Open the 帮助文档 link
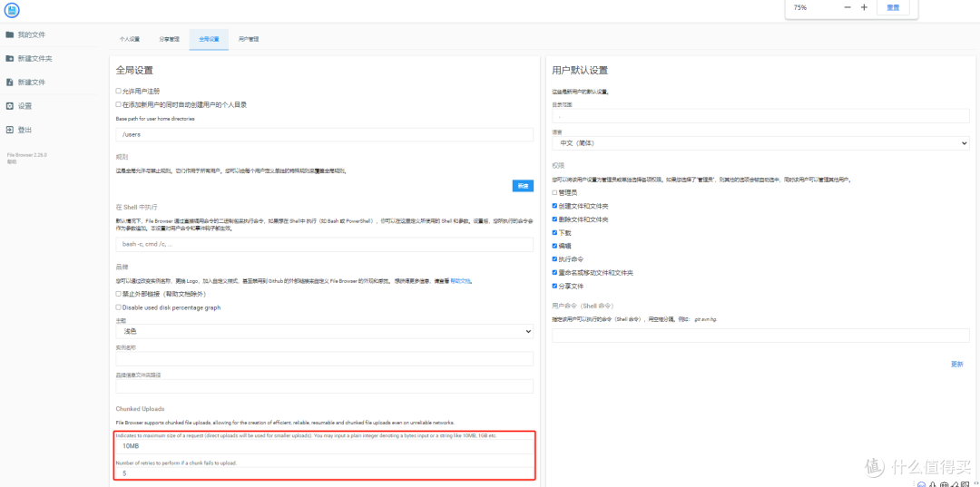980x487 pixels. click(461, 281)
